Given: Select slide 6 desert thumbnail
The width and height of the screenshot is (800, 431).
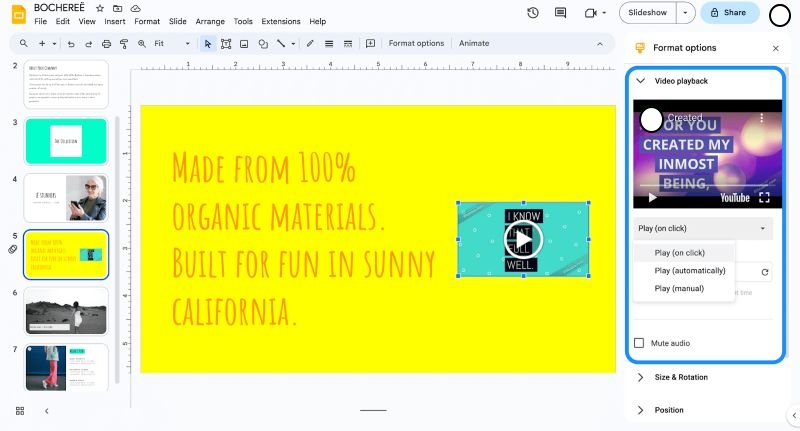Looking at the screenshot, I should [66, 311].
